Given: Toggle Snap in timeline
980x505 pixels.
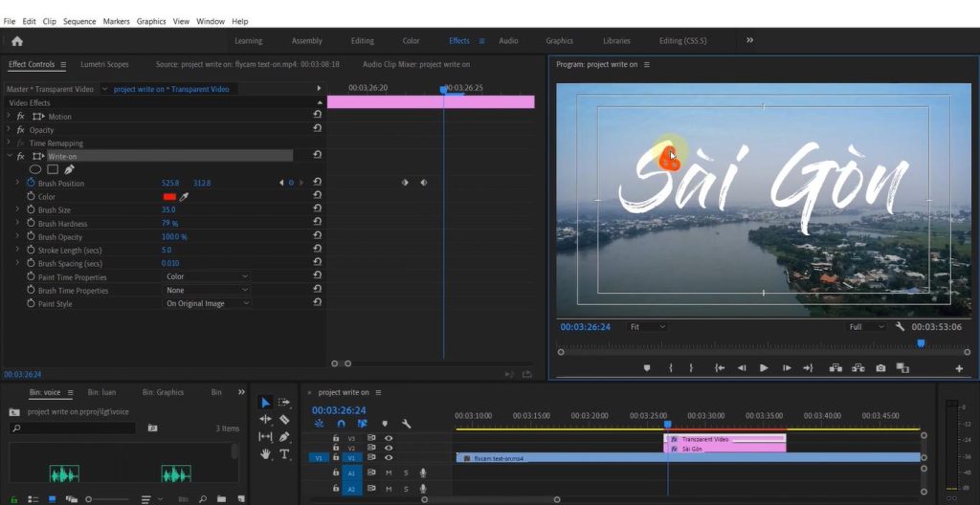Looking at the screenshot, I should coord(342,424).
